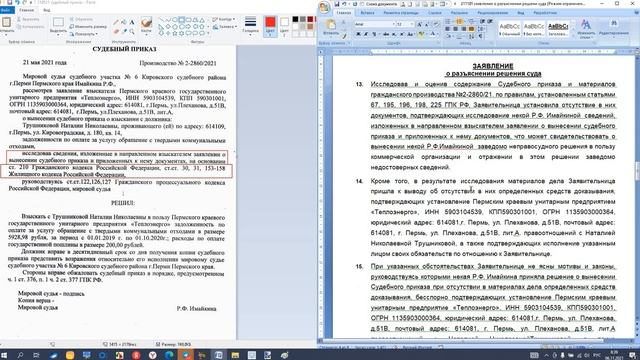Pick the black color in Paint palette
The image size is (640, 360).
[295, 19]
